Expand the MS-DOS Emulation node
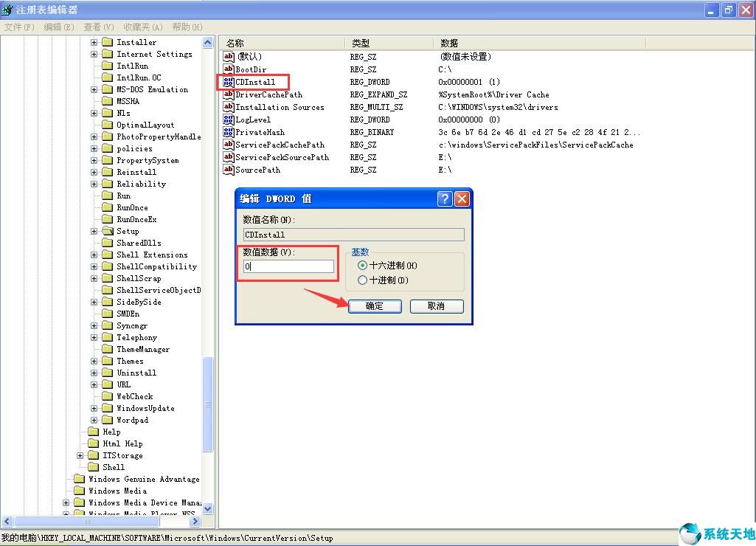Screen dimensions: 756x546 click(x=94, y=90)
